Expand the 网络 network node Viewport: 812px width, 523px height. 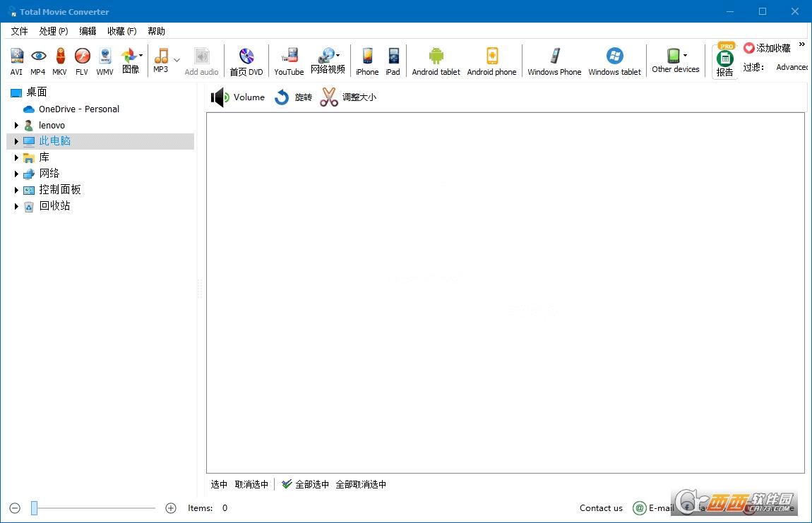16,174
